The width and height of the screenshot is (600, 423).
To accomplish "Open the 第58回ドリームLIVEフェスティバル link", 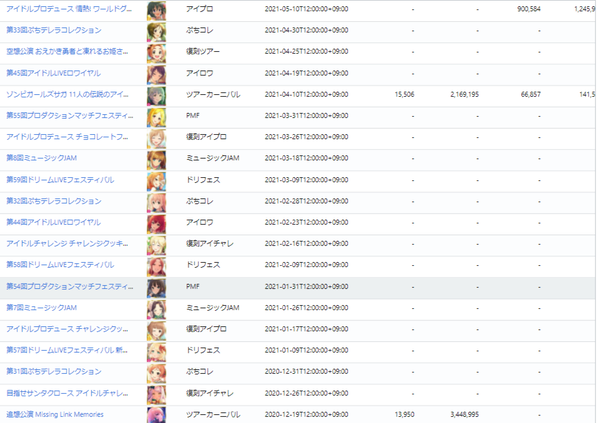I will [60, 265].
